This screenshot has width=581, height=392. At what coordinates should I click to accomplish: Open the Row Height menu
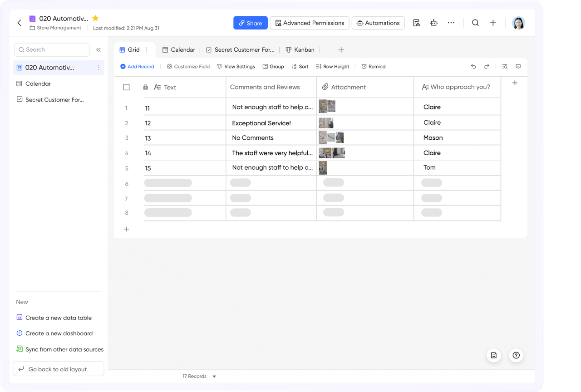[x=333, y=67]
